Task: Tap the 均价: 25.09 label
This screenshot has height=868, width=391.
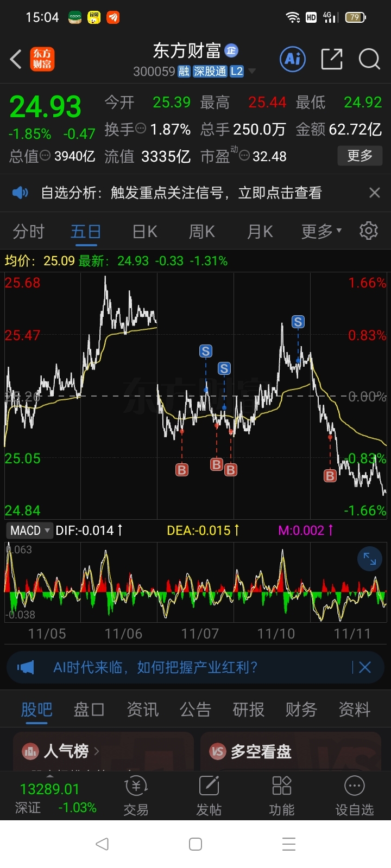Action: click(x=40, y=261)
